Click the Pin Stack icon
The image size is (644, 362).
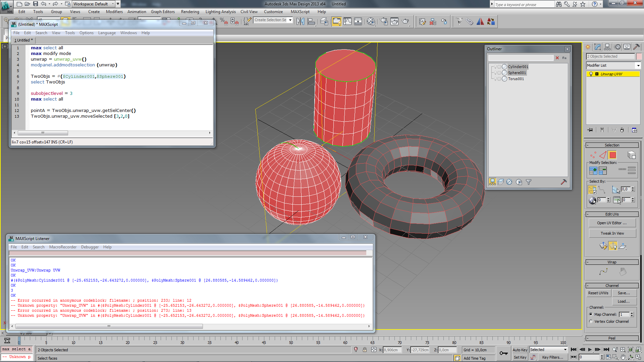590,130
